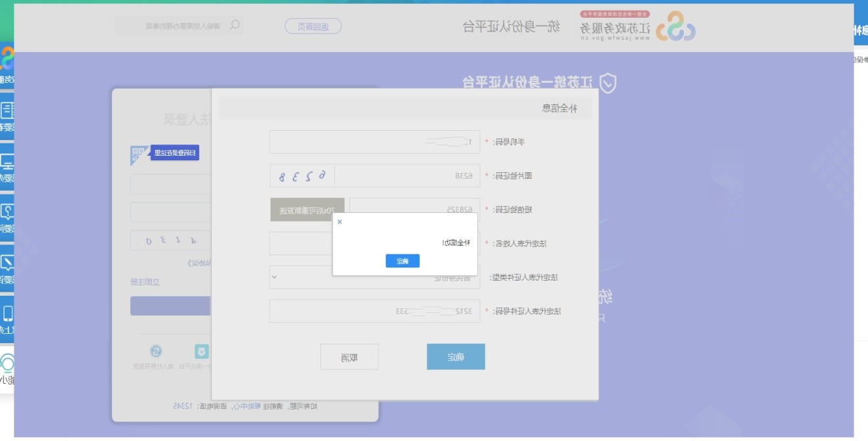This screenshot has height=441, width=868.
Task: Click the shield icon beside the platform title
Action: (610, 83)
